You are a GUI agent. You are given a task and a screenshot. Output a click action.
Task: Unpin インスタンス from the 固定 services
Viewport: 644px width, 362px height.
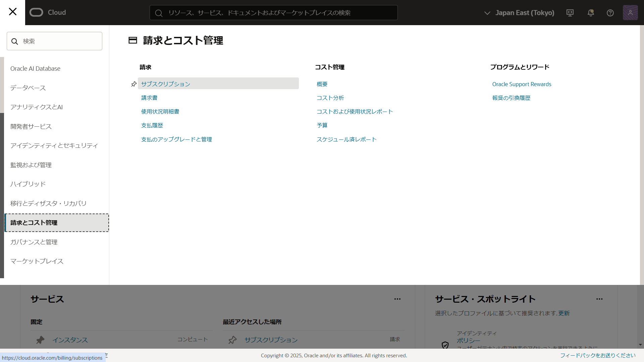coord(40,340)
